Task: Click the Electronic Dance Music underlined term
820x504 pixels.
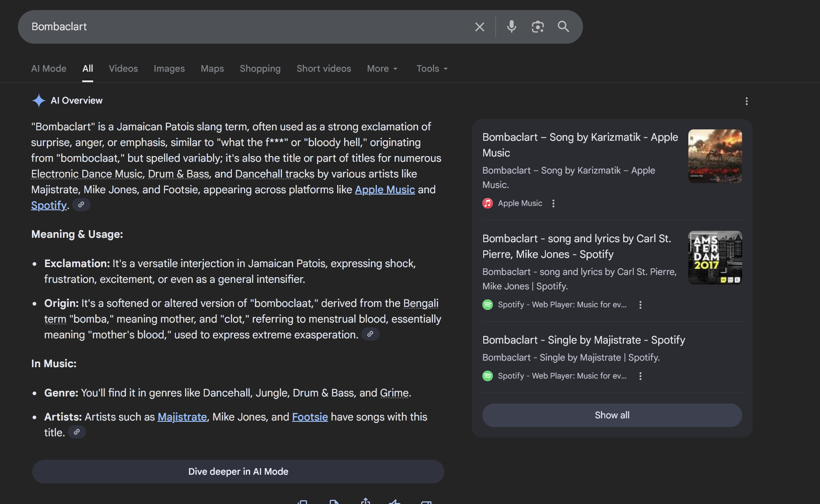Action: click(87, 174)
